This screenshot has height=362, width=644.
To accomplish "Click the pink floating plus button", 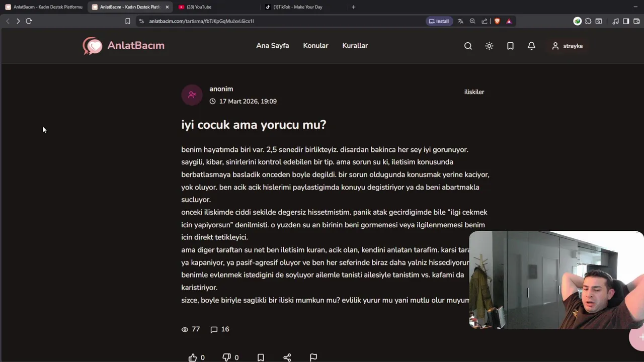I will click(x=637, y=338).
